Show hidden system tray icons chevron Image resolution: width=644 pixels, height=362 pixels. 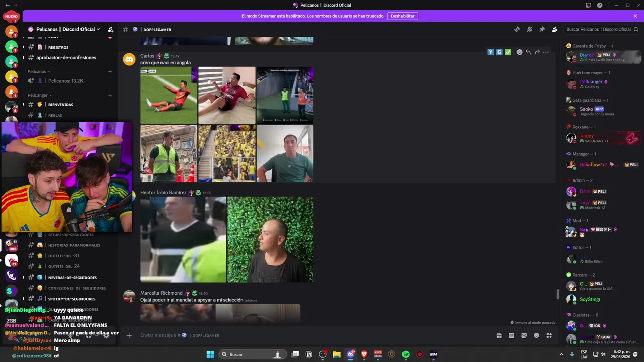pos(561,354)
